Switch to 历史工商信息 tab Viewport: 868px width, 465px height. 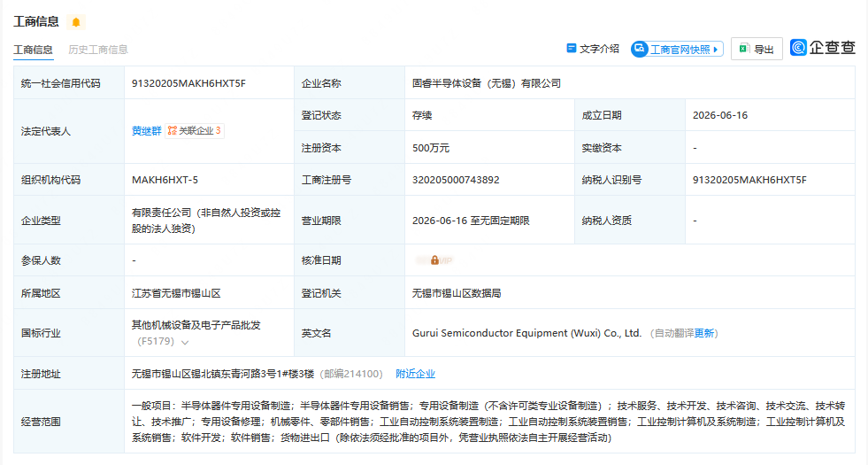click(x=98, y=50)
